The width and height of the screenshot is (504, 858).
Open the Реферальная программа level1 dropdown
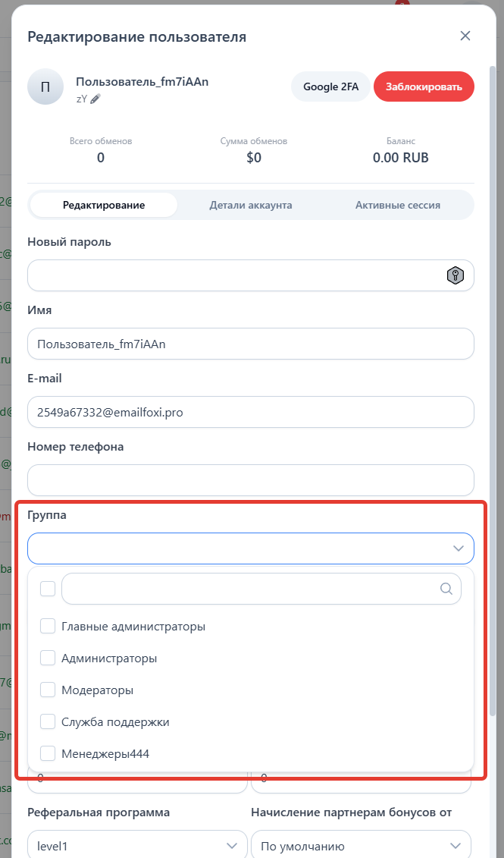(136, 846)
